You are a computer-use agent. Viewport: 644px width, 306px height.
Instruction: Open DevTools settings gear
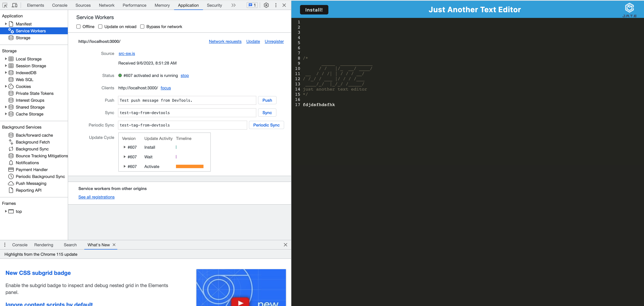coord(266,5)
